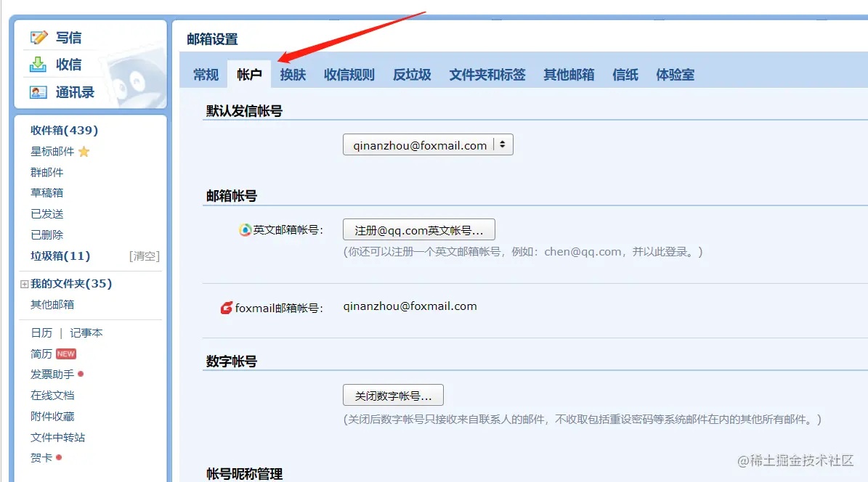Click the 默认发信帐号 section heading
The width and height of the screenshot is (868, 482).
[x=244, y=110]
